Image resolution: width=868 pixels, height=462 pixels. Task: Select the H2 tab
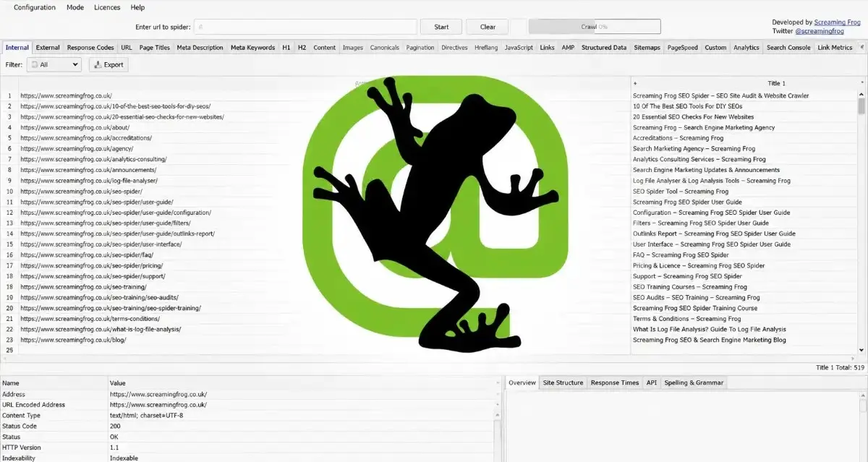coord(302,48)
